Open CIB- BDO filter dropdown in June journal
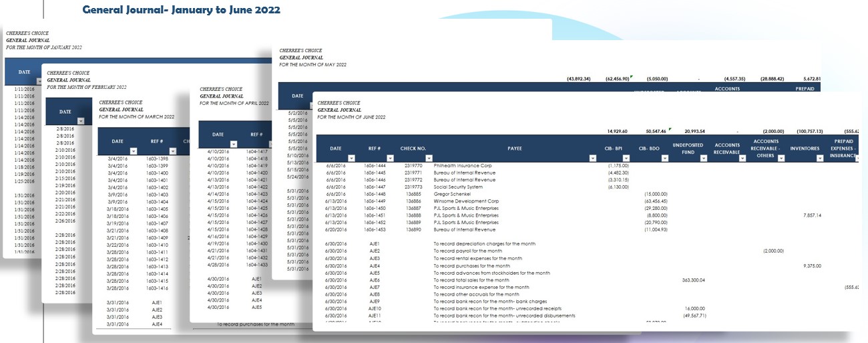Image resolution: width=868 pixels, height=343 pixels. [664, 158]
